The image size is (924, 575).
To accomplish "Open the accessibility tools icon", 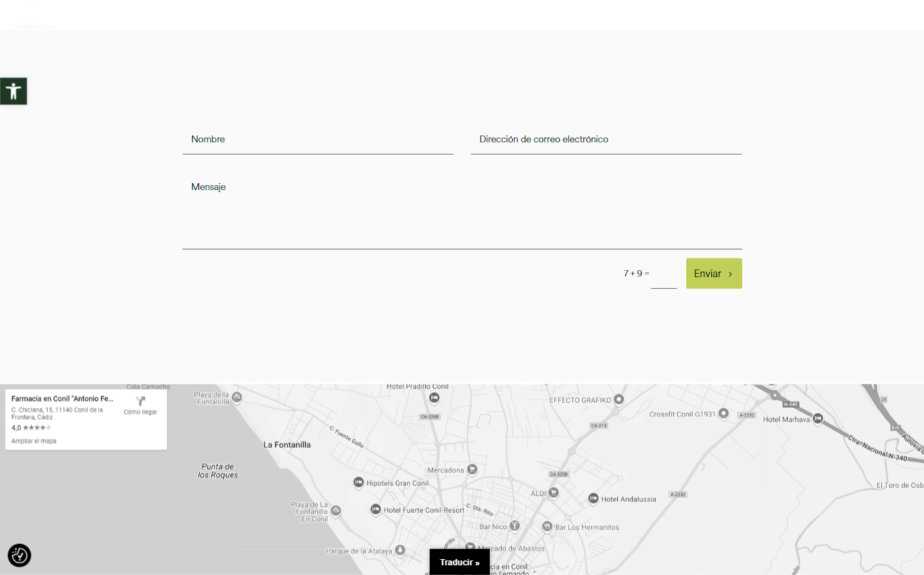I will [13, 91].
